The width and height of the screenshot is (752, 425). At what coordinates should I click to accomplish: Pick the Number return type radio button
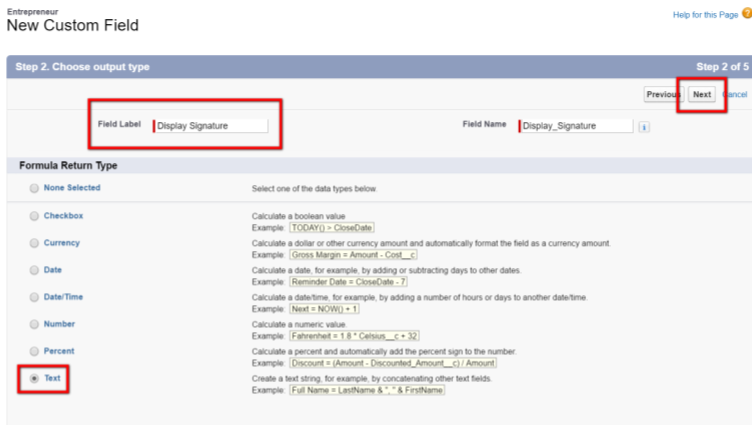(x=34, y=324)
